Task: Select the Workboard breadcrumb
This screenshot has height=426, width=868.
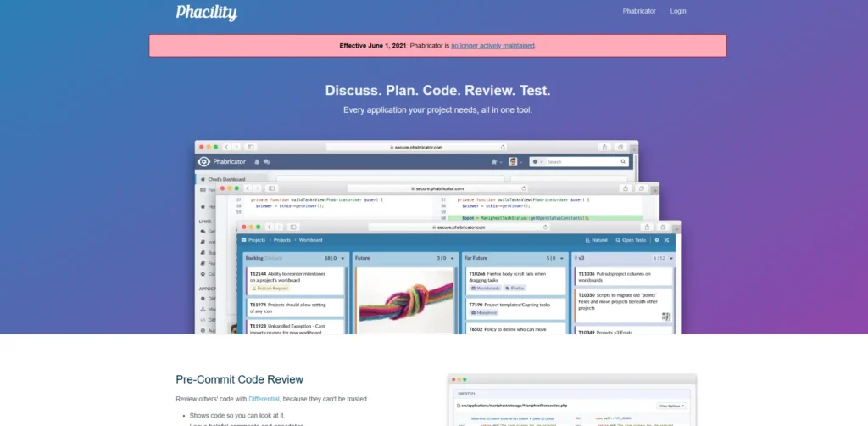Action: click(310, 240)
